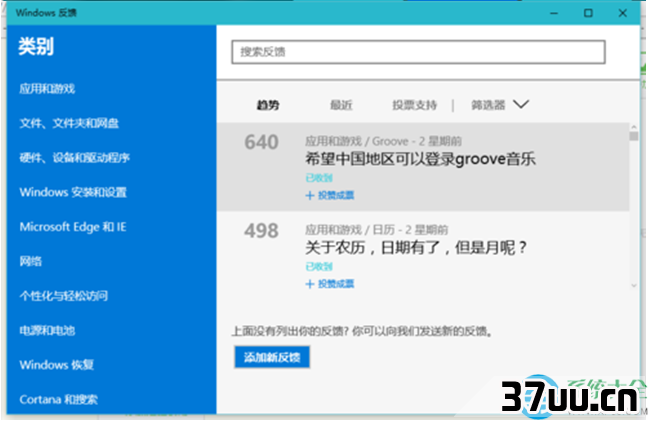Open feedback 希望中国地区可以登录groove音乐
Screen dimensions: 650x422
[420, 159]
